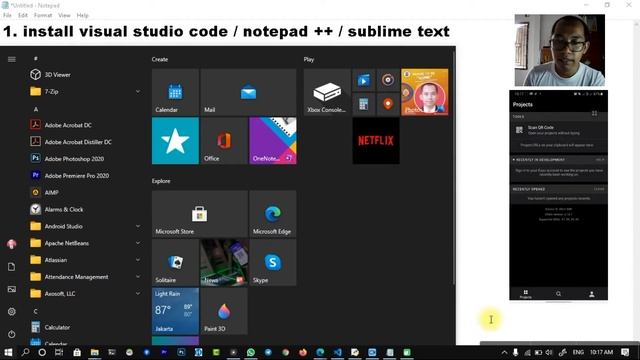Open Pictures icon in Start sidebar
This screenshot has width=640, height=360.
pyautogui.click(x=11, y=289)
